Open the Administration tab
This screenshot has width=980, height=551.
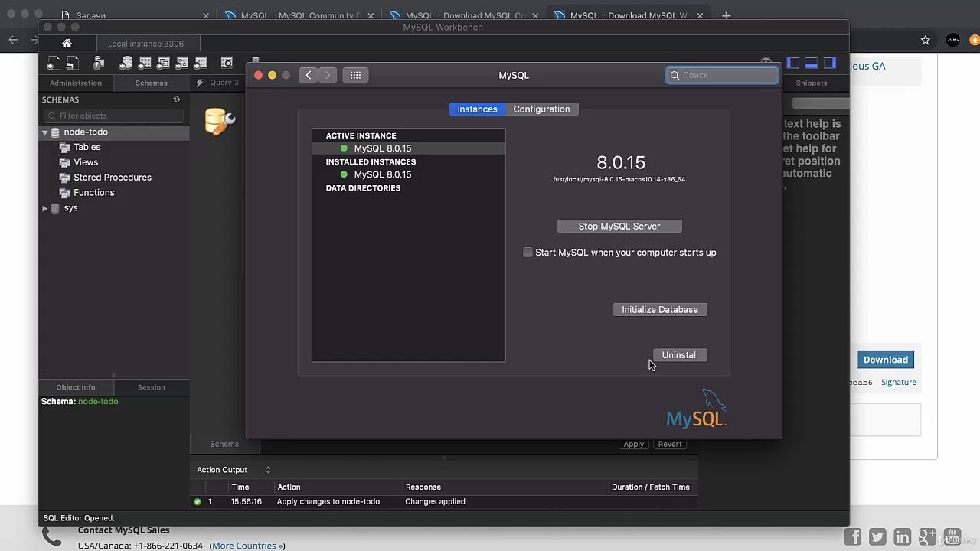pyautogui.click(x=76, y=83)
